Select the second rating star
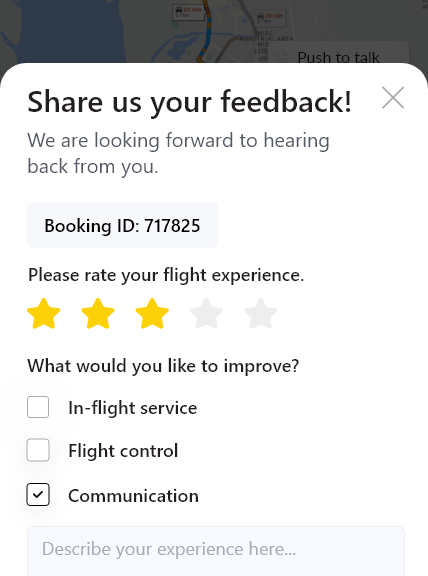 pos(98,313)
